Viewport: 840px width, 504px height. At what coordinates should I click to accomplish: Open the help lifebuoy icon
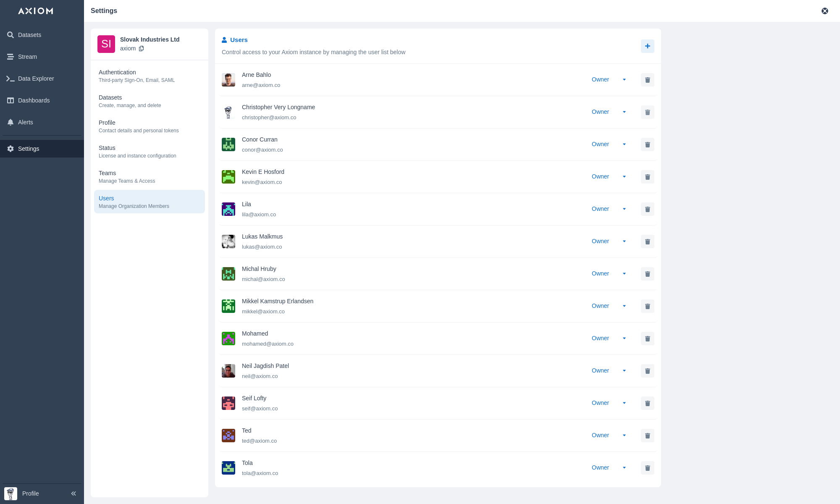pos(824,11)
